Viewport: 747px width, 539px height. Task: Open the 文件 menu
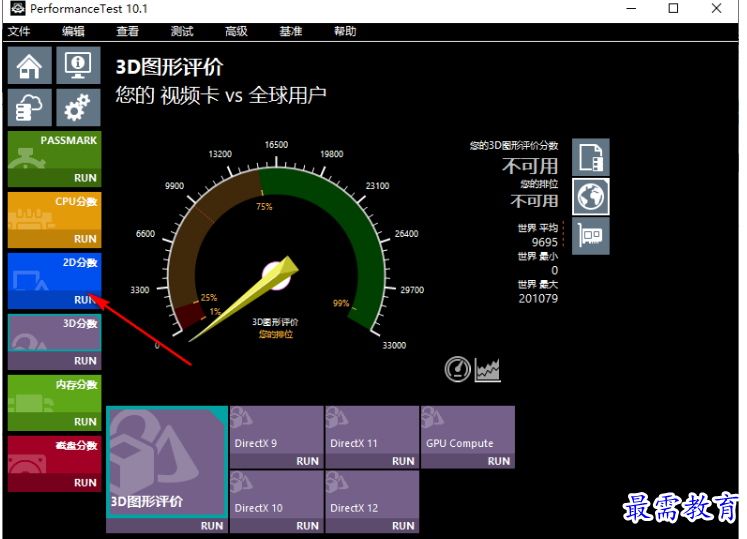19,31
